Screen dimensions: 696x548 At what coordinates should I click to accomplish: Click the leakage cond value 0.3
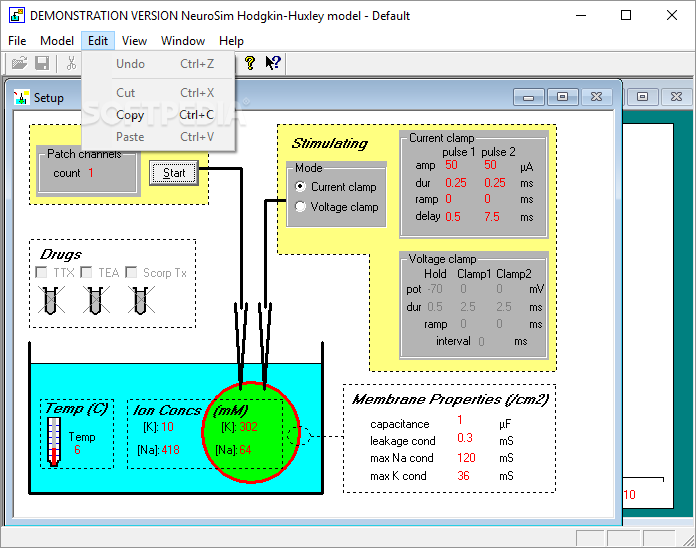tap(465, 438)
